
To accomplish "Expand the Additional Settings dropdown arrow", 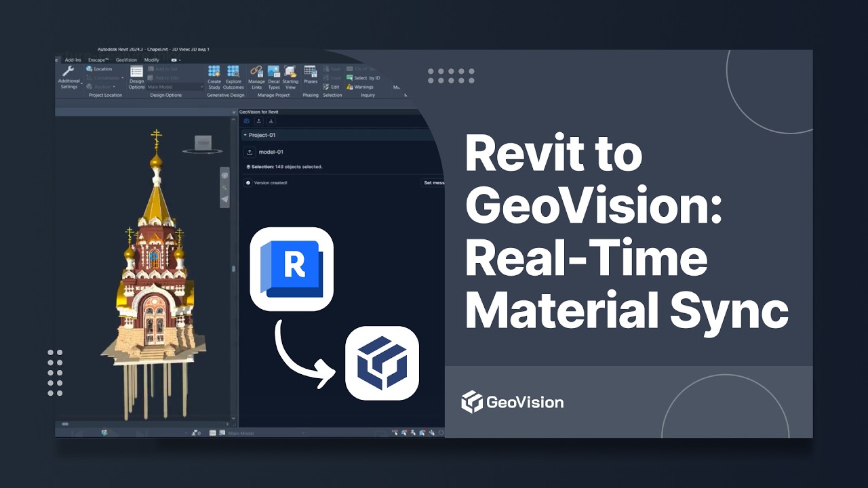I will point(82,83).
